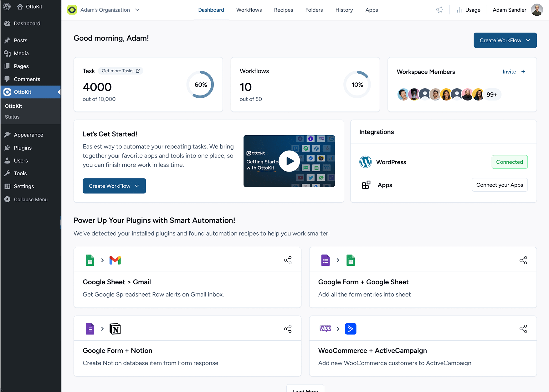Click the announcements megaphone icon in top bar
Image resolution: width=549 pixels, height=392 pixels.
click(439, 10)
